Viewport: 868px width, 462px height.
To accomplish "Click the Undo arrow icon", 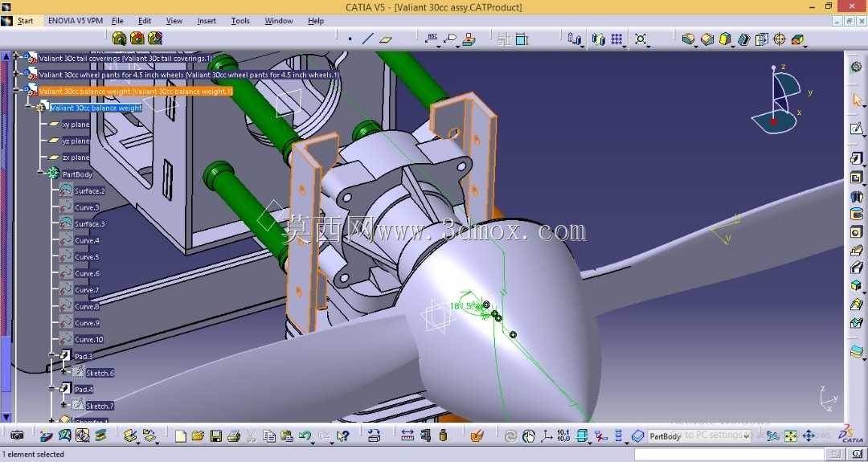I will pyautogui.click(x=305, y=436).
